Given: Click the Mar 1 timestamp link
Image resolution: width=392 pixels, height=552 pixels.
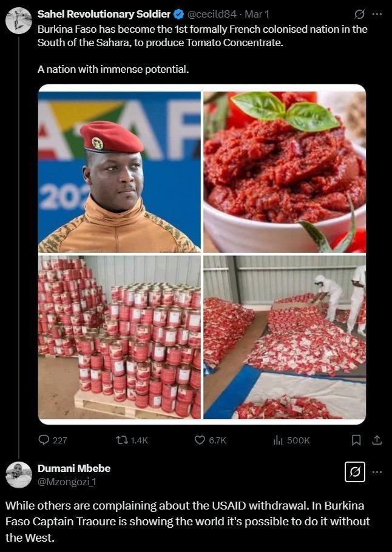Looking at the screenshot, I should click(257, 14).
